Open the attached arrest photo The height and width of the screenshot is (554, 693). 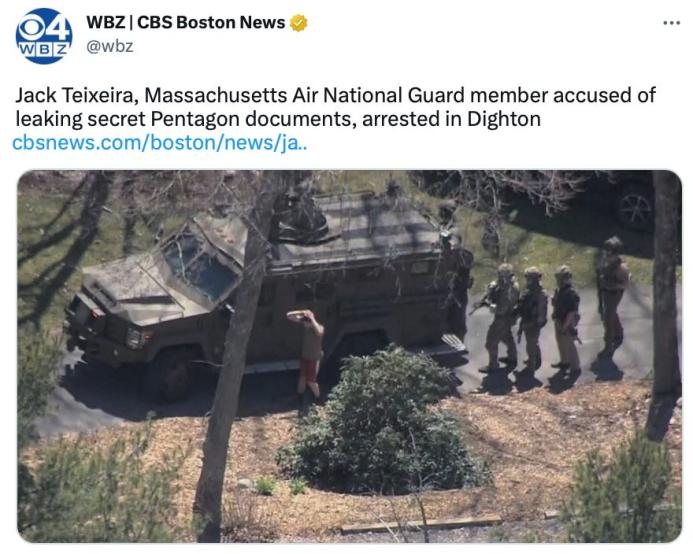(x=349, y=356)
